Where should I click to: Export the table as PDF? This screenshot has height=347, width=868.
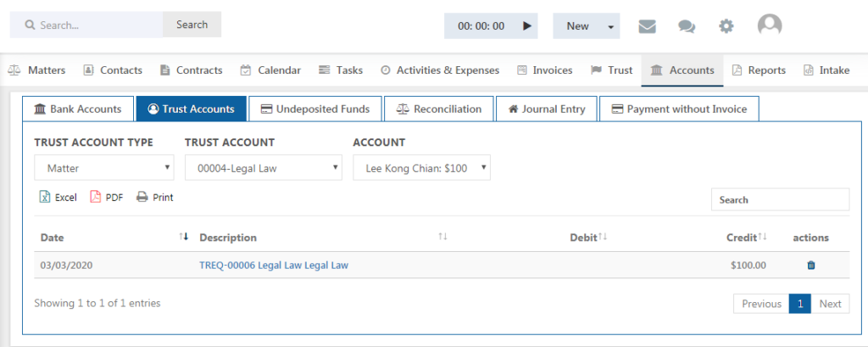tap(106, 198)
